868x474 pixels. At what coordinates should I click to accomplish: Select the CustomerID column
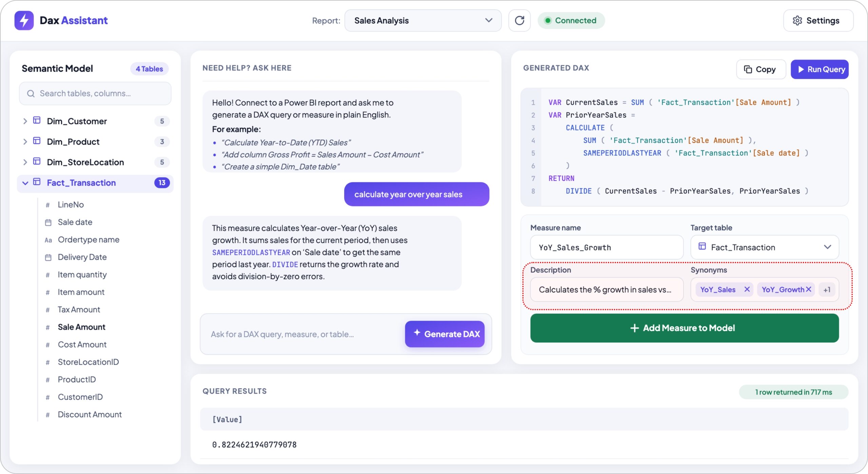[x=80, y=397]
